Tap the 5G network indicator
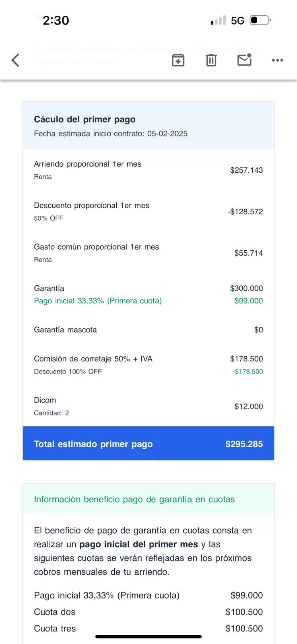The width and height of the screenshot is (297, 644). click(x=237, y=21)
